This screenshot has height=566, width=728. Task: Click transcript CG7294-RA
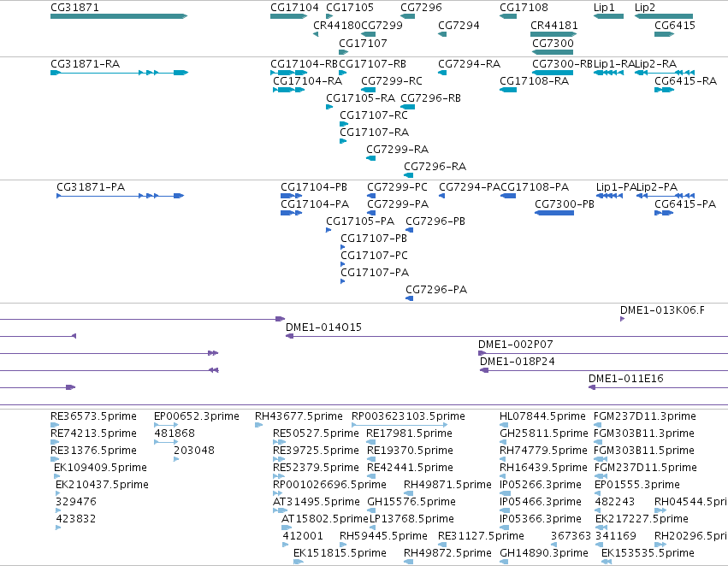pyautogui.click(x=442, y=73)
